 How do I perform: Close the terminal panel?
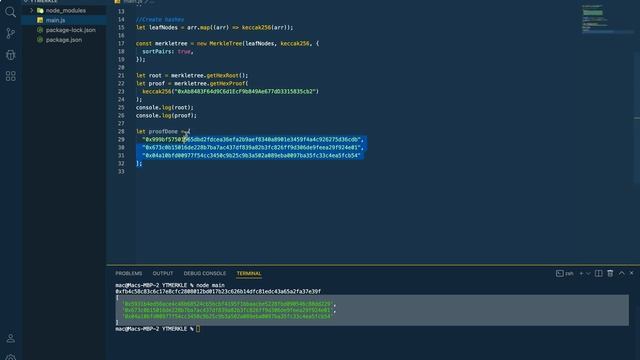(631, 273)
